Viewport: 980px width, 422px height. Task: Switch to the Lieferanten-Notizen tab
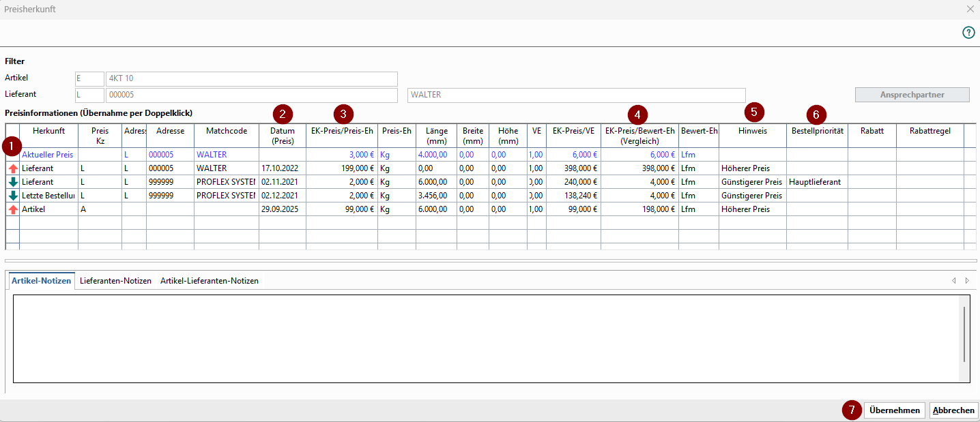tap(115, 281)
